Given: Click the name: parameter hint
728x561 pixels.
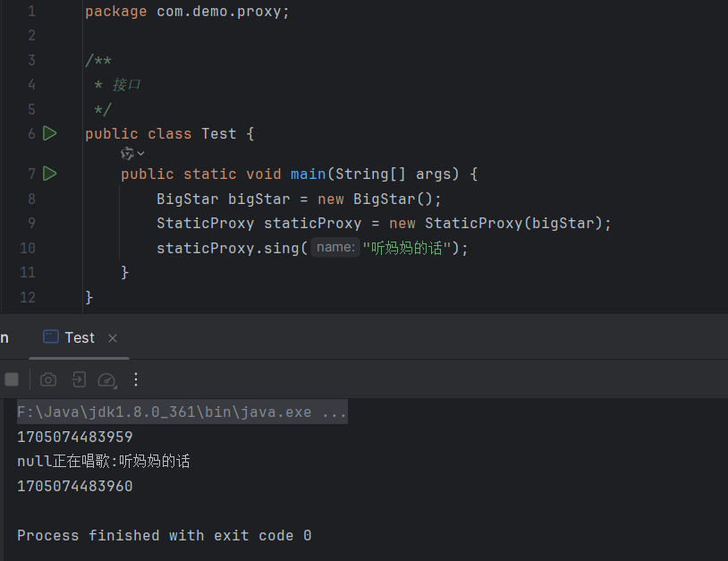Looking at the screenshot, I should [335, 247].
